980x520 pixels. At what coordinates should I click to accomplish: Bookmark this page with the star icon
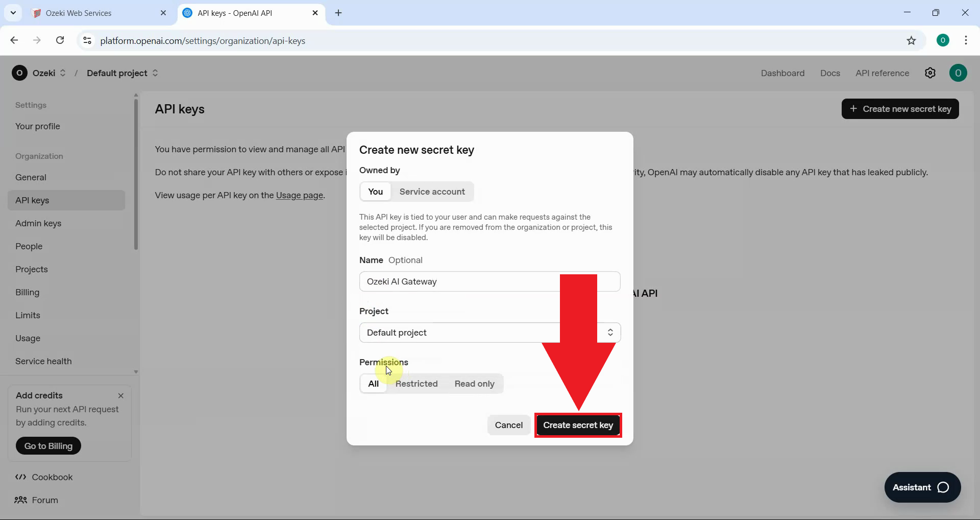[912, 40]
